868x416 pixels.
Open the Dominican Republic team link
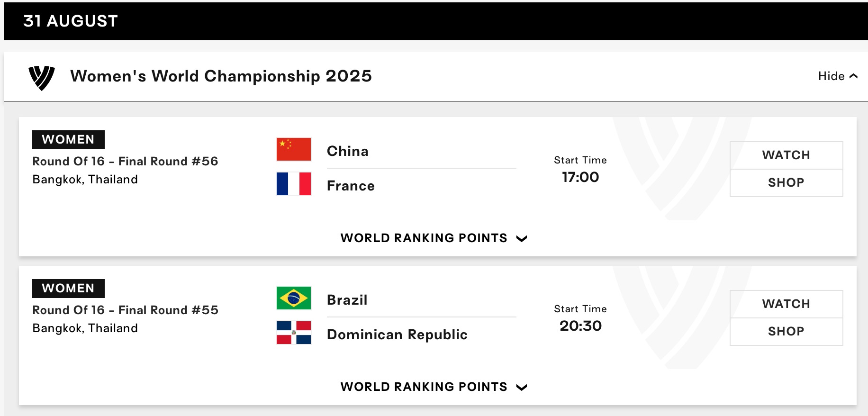(x=397, y=335)
